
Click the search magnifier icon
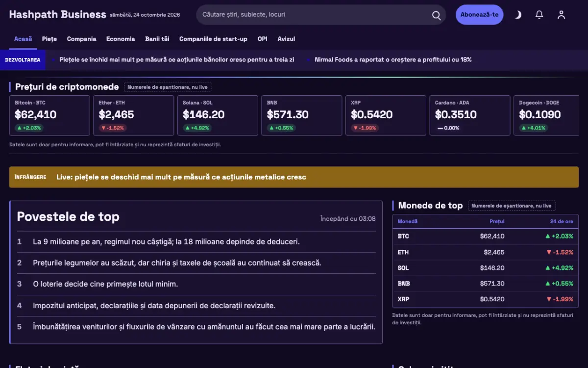(x=436, y=15)
